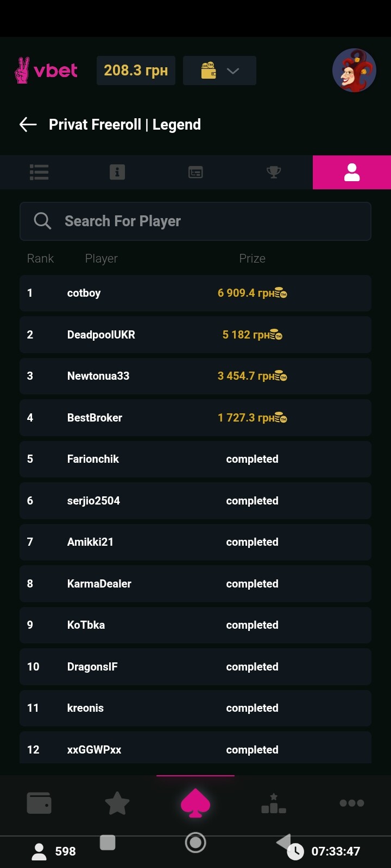Show the trophy prizes tab
391x868 pixels.
[x=274, y=172]
